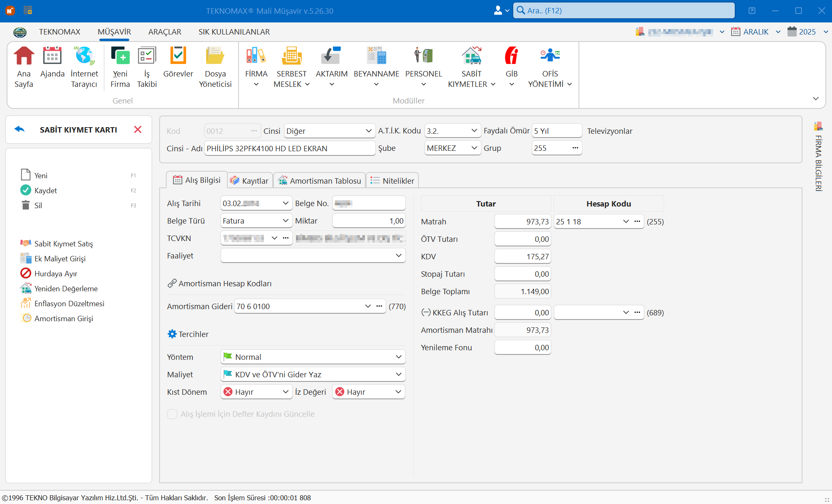This screenshot has height=504, width=832.
Task: Toggle Alış İşlemi İçin Defter Kaydını Güncelle checkbox
Action: tap(172, 414)
